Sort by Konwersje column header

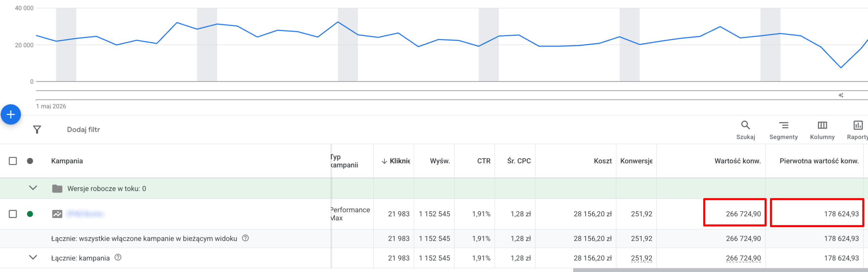pos(636,161)
